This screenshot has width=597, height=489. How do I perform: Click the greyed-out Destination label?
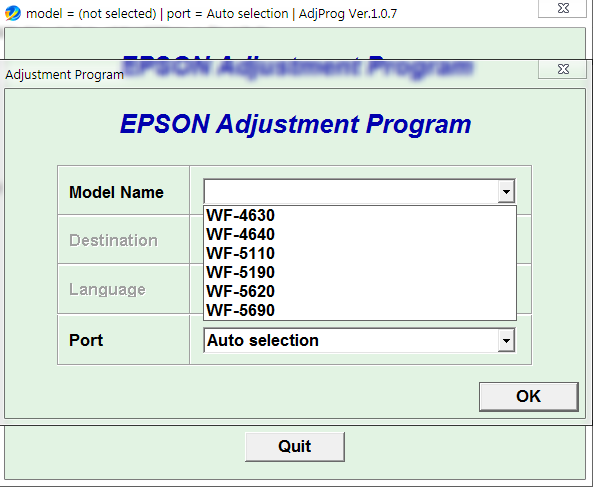[x=113, y=240]
